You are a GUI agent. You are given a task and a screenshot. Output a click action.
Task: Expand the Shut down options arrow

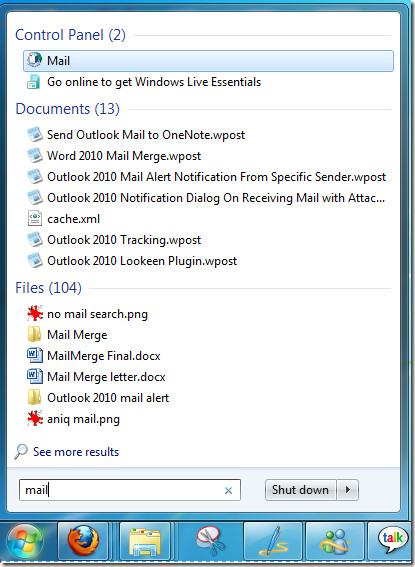tap(348, 490)
